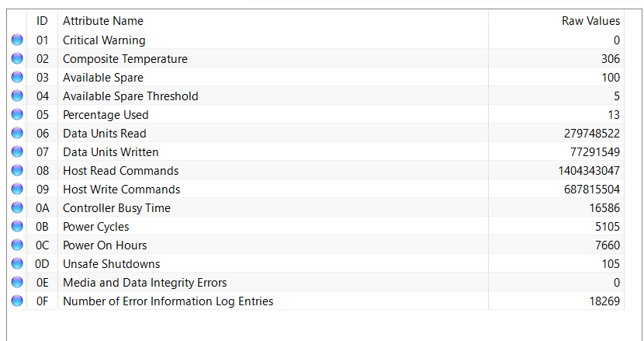644x341 pixels.
Task: Select the Data Units Read row
Action: tap(316, 134)
